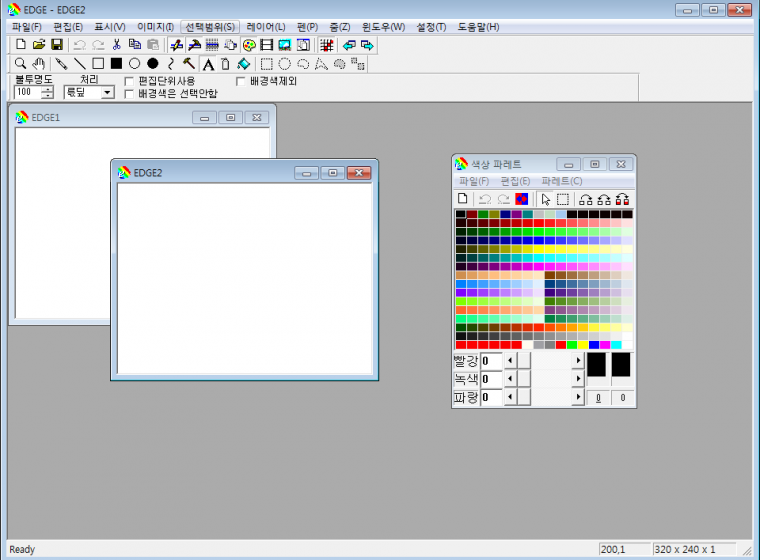Click the 빨강 label button
Viewport: 760px width, 560px height.
point(466,361)
